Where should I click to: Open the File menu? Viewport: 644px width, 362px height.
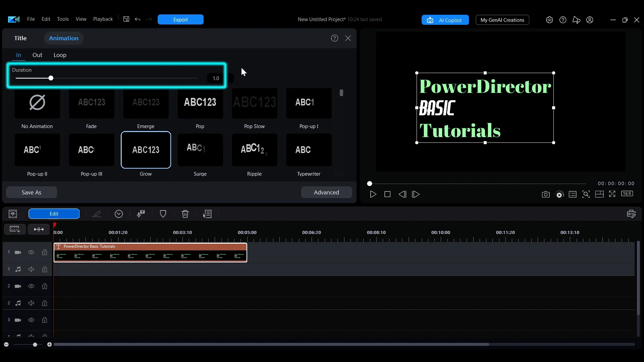31,19
